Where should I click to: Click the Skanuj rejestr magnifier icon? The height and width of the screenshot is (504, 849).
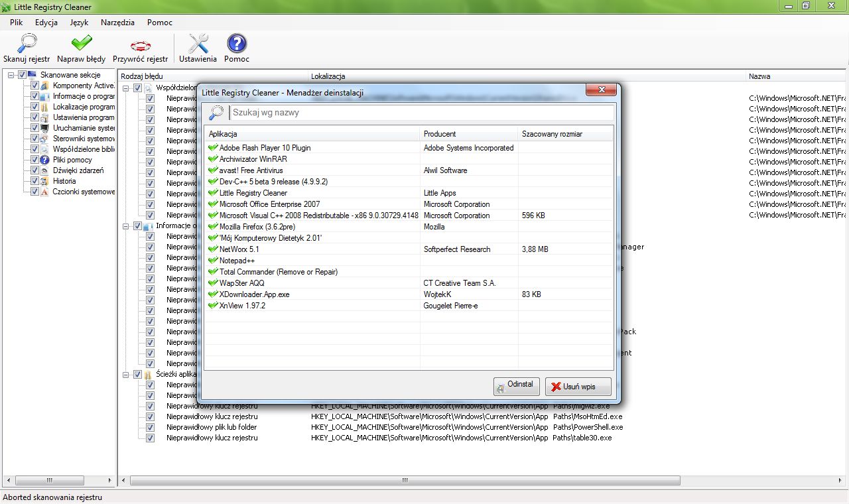pos(27,43)
